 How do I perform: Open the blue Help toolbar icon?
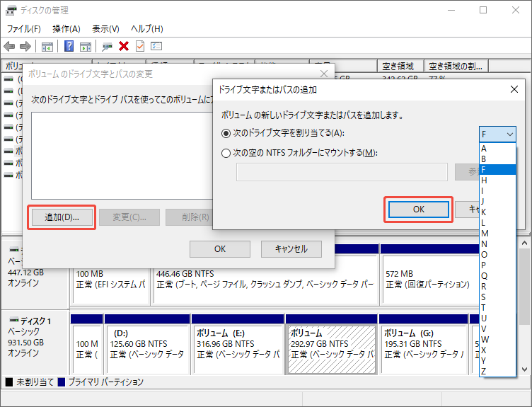[x=69, y=46]
